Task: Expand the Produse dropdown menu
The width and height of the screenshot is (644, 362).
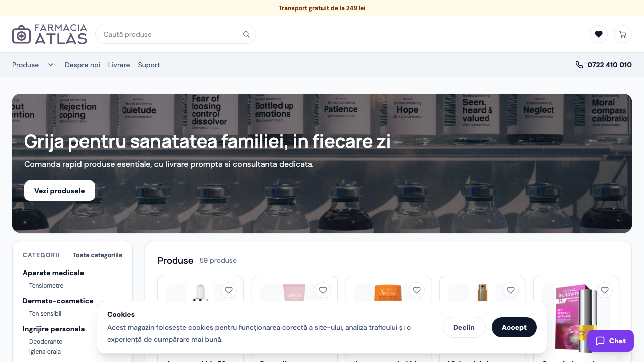Action: [x=33, y=65]
